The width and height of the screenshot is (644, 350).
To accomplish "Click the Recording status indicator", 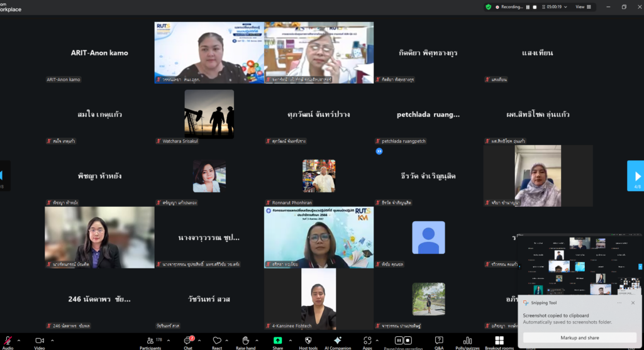I will pos(509,7).
